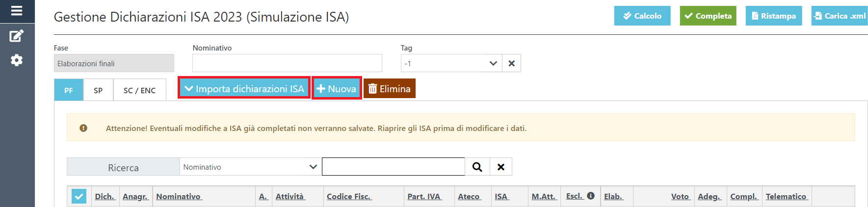This screenshot has width=868, height=207.
Task: Click the Calcolo button
Action: (x=642, y=16)
